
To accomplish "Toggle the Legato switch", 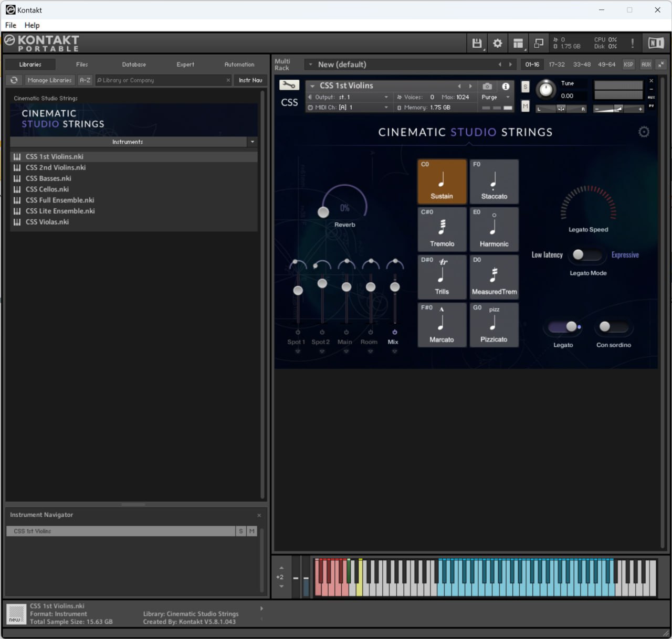I will [564, 327].
